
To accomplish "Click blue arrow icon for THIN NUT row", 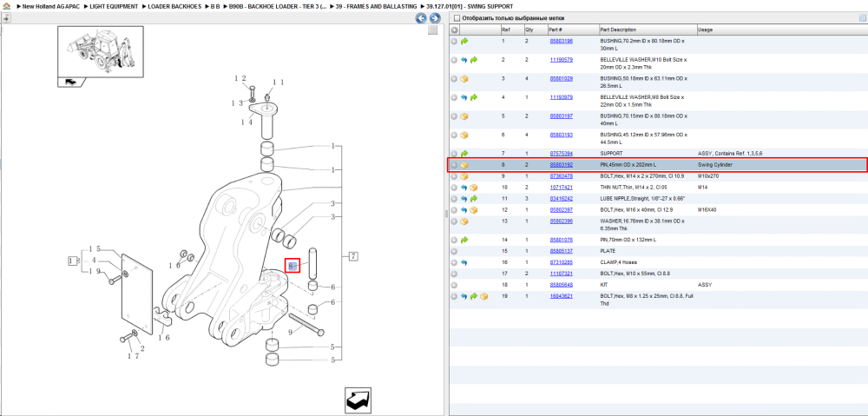I will tap(464, 188).
